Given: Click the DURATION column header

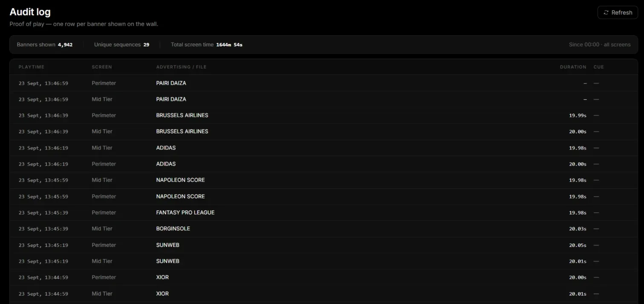Looking at the screenshot, I should 573,67.
